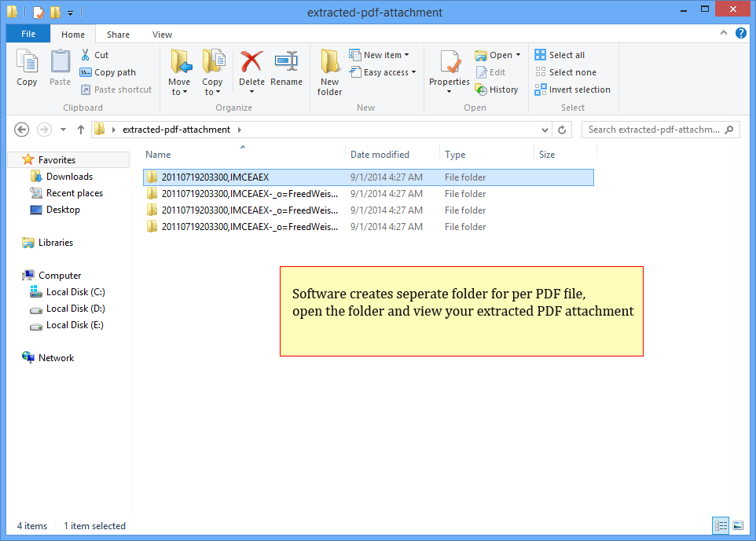Open Properties from the ribbon
This screenshot has width=756, height=541.
click(449, 68)
